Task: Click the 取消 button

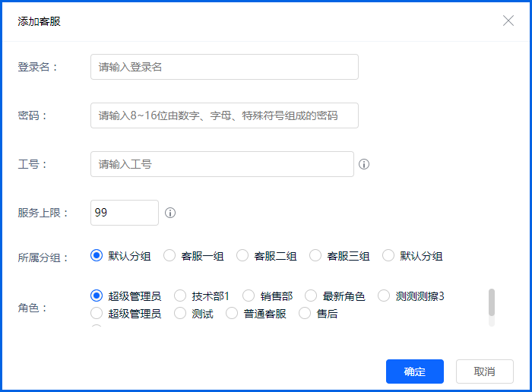Action: click(x=485, y=371)
